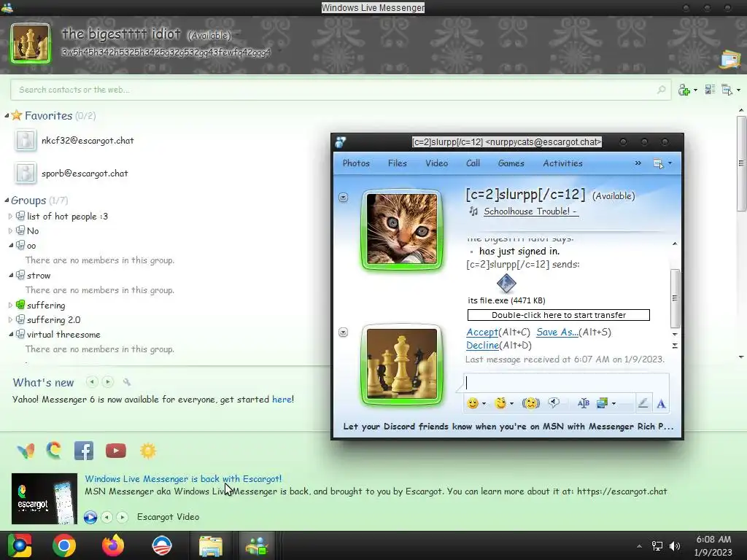Viewport: 747px width, 560px height.
Task: Select contact nkcf32@escargot.chat
Action: tap(88, 141)
